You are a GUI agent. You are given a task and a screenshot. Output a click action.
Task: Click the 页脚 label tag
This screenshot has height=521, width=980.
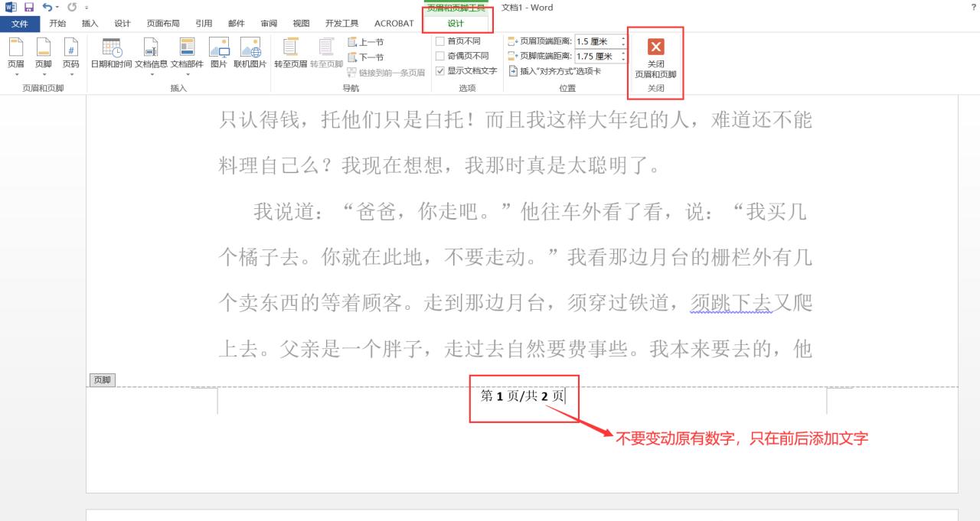click(x=102, y=380)
